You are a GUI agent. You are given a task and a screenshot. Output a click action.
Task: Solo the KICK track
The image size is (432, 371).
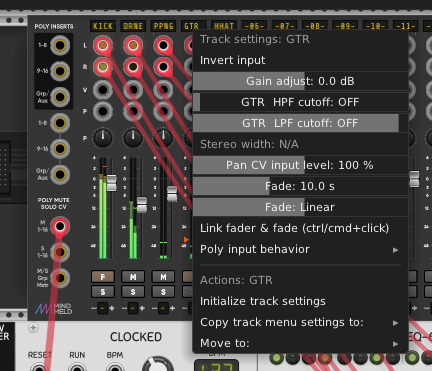(x=103, y=292)
